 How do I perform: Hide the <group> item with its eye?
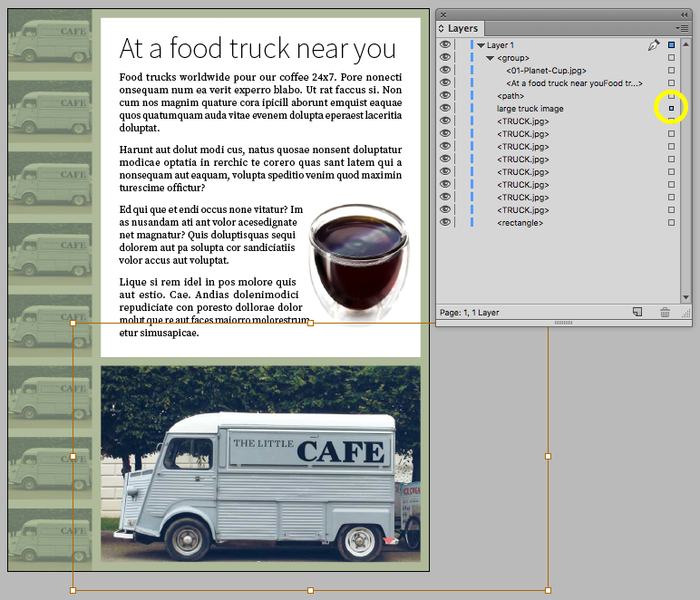(x=445, y=57)
